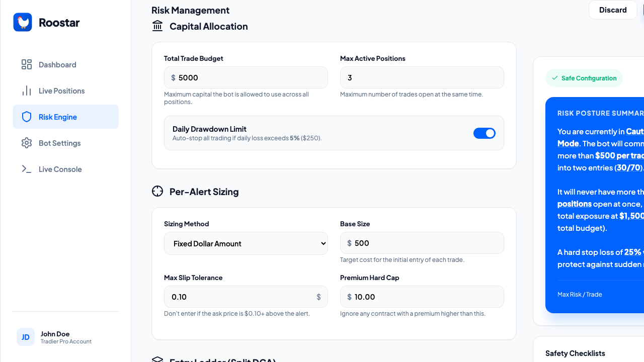Click the Dashboard grid icon
Viewport: 644px width, 362px height.
click(27, 64)
